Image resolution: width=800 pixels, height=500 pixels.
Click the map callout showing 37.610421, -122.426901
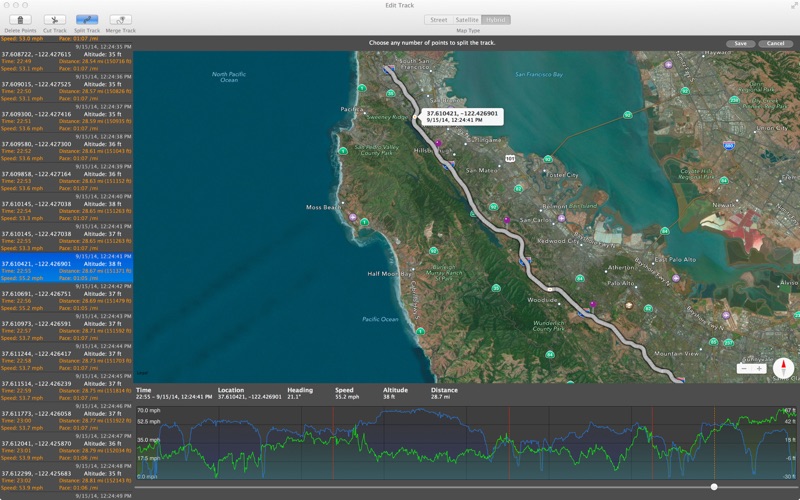click(x=461, y=117)
